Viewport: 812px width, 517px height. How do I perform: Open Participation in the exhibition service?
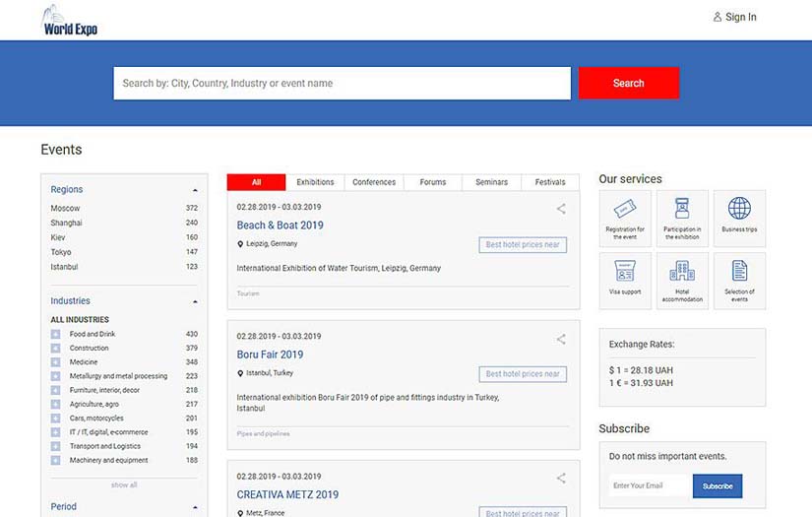tap(682, 219)
